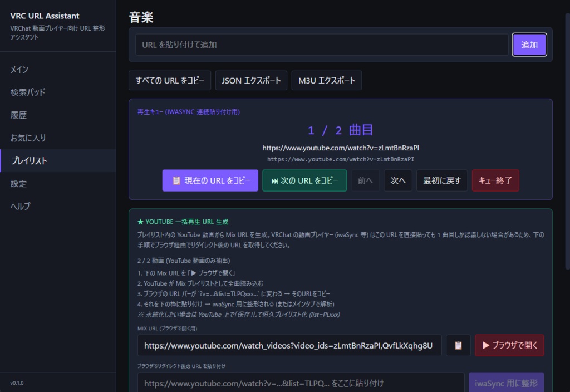
Task: Click ブラウザで開く button
Action: [x=510, y=345]
